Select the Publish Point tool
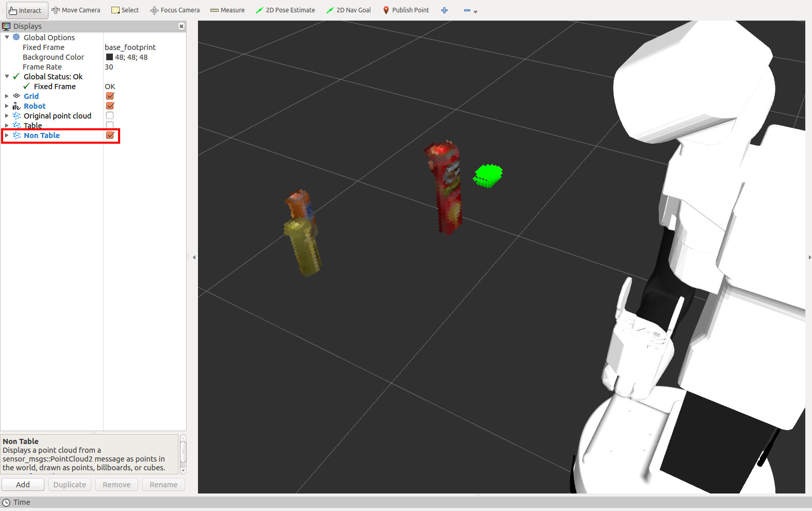This screenshot has width=812, height=511. (406, 10)
